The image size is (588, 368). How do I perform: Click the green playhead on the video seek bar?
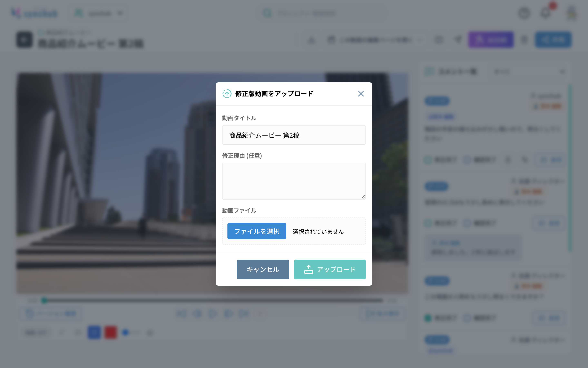[44, 301]
